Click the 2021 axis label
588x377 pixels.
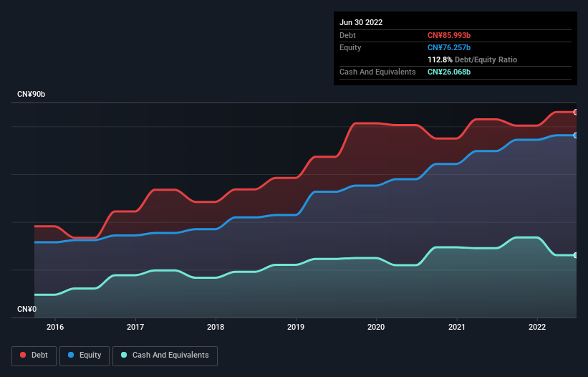tap(457, 327)
